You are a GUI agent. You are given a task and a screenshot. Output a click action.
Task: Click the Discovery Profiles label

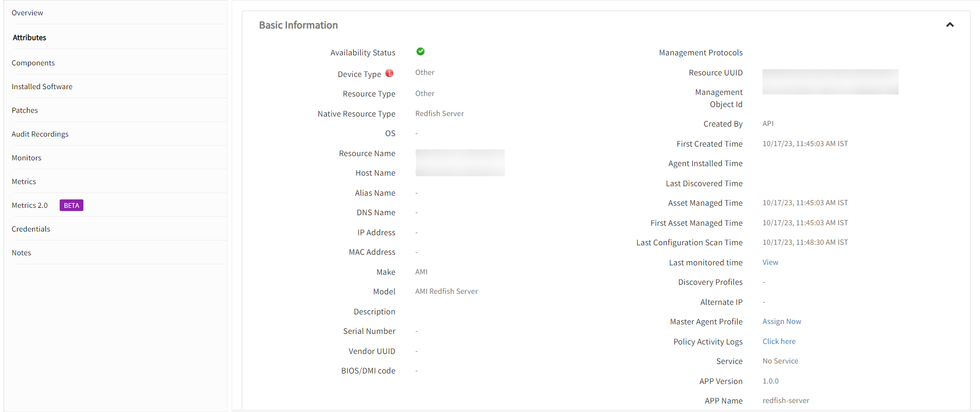point(710,282)
